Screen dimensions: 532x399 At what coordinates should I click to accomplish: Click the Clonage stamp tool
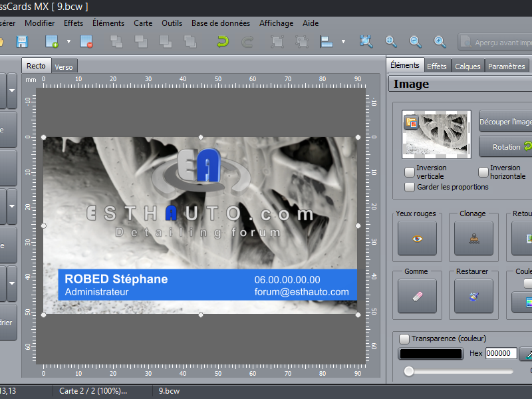[x=473, y=239]
